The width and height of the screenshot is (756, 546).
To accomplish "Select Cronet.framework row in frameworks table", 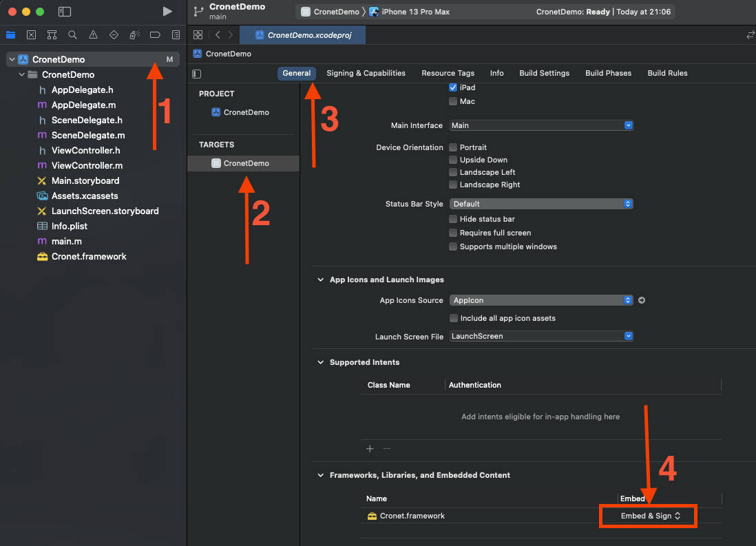I will pyautogui.click(x=541, y=516).
